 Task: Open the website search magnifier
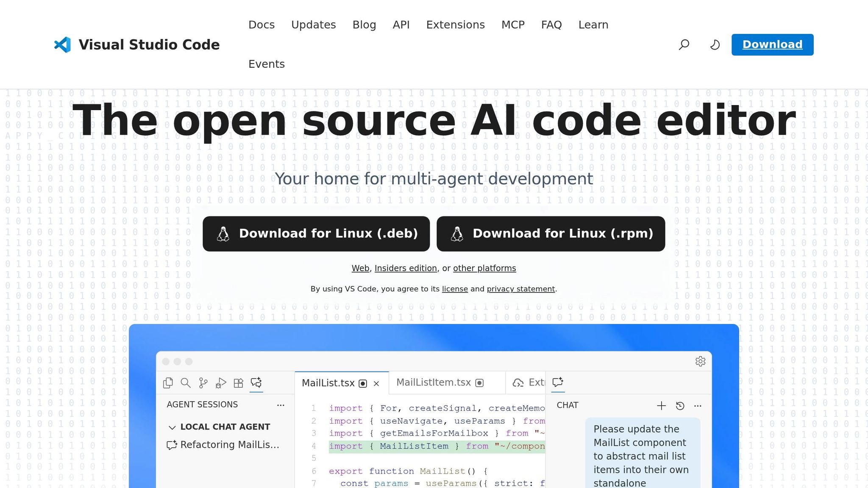[x=684, y=44]
